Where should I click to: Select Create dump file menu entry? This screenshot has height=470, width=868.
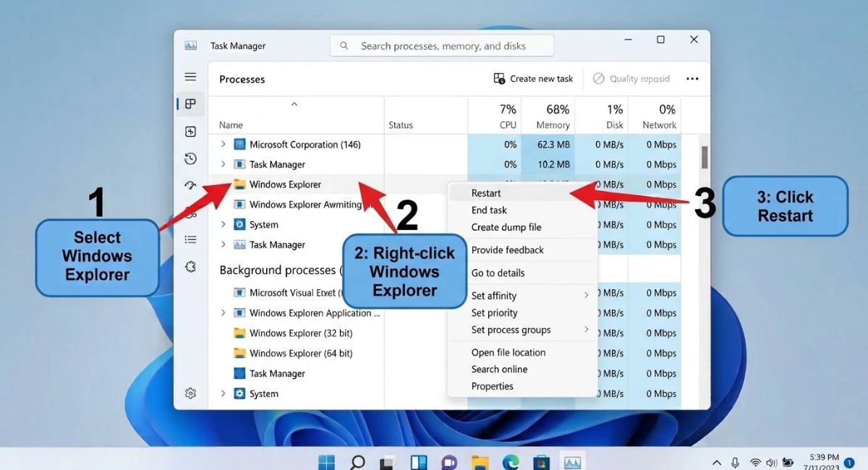pos(522,227)
